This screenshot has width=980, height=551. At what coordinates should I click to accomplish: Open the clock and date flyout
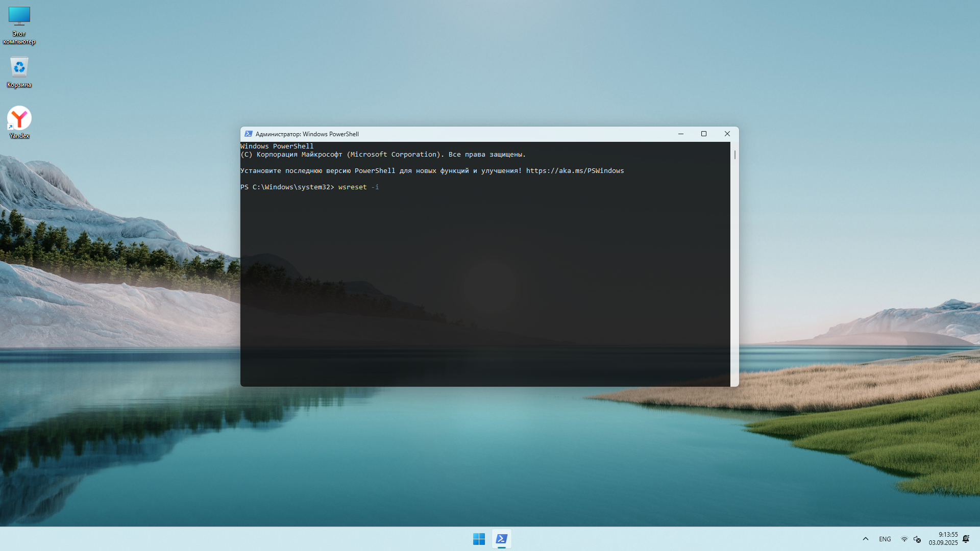[943, 539]
